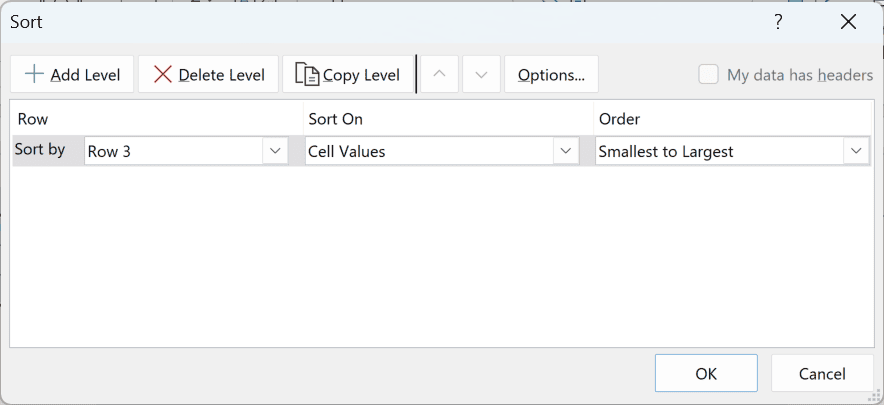Move the level down with the down arrow
Screen dimensions: 884x405
click(481, 74)
